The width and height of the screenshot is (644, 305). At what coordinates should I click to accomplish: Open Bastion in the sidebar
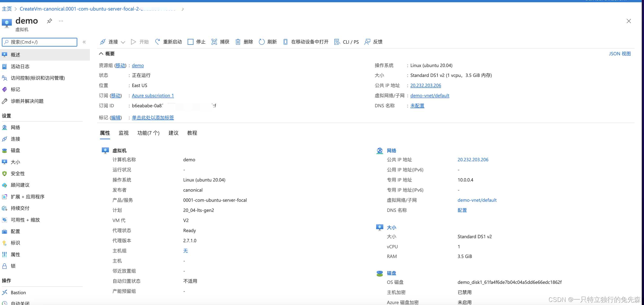(x=18, y=292)
